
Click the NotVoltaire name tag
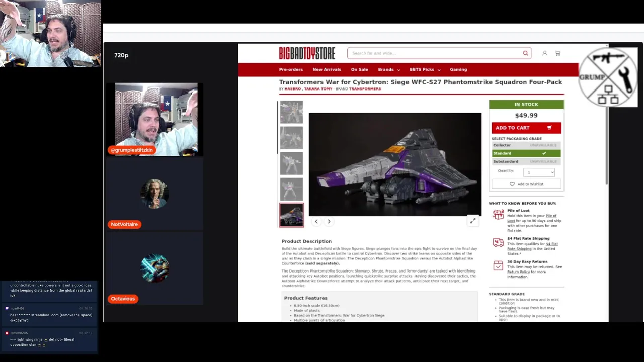[x=124, y=224]
